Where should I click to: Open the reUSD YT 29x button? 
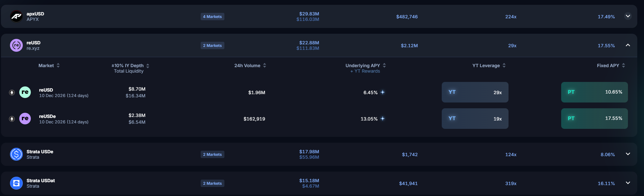click(x=475, y=92)
